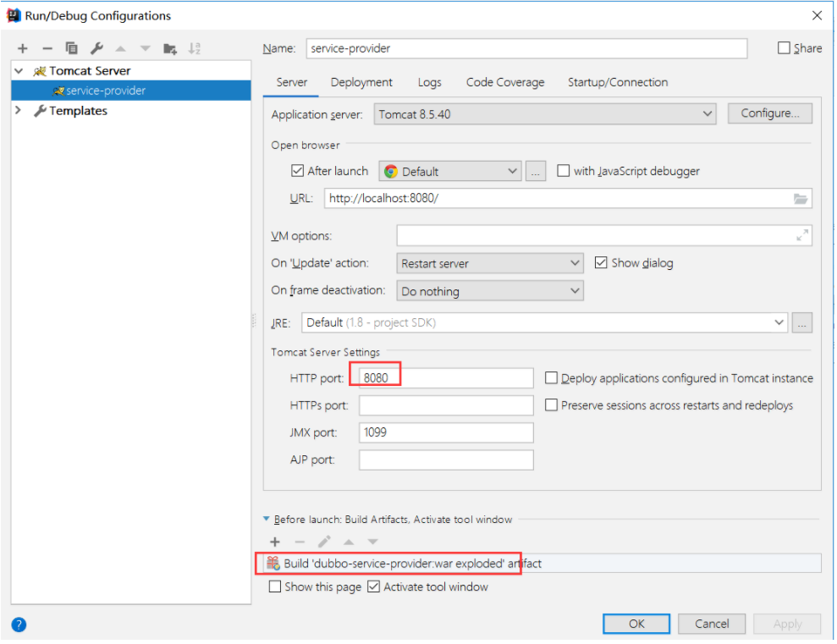Click the remove configuration minus icon
This screenshot has width=837, height=644.
(47, 48)
